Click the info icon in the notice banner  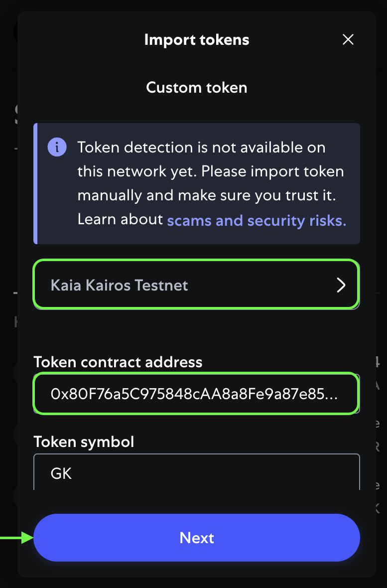tap(57, 147)
